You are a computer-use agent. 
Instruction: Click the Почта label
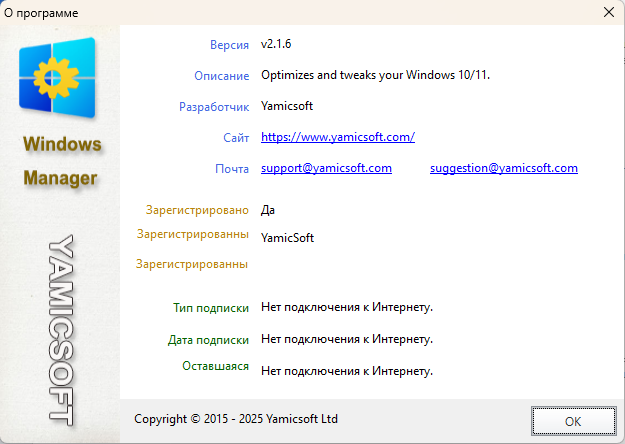click(232, 169)
